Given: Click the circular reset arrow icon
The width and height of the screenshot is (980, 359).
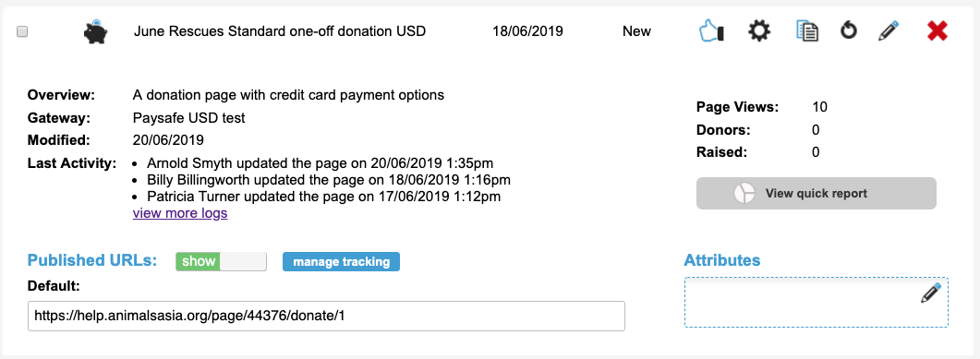Looking at the screenshot, I should 848,30.
